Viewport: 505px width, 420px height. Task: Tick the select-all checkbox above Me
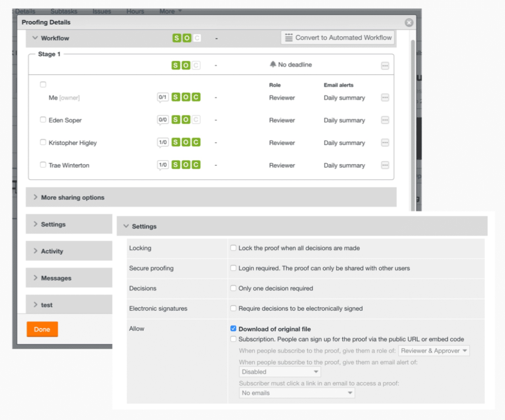43,84
